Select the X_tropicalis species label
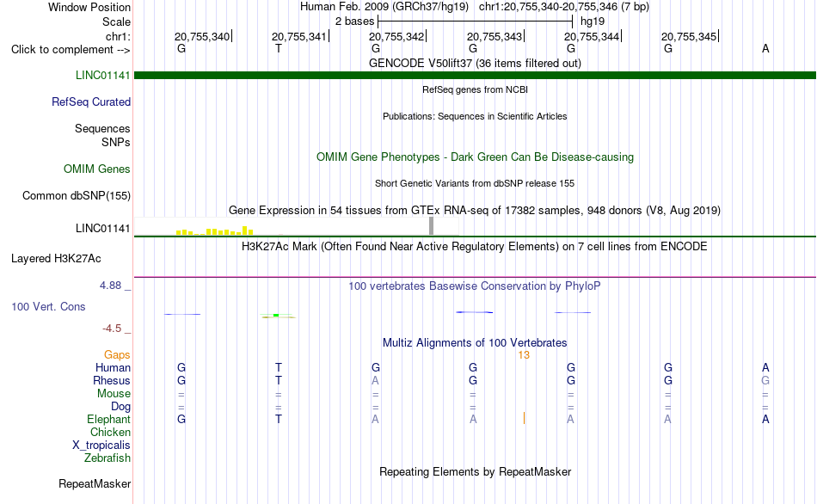817x504 pixels. pos(101,446)
